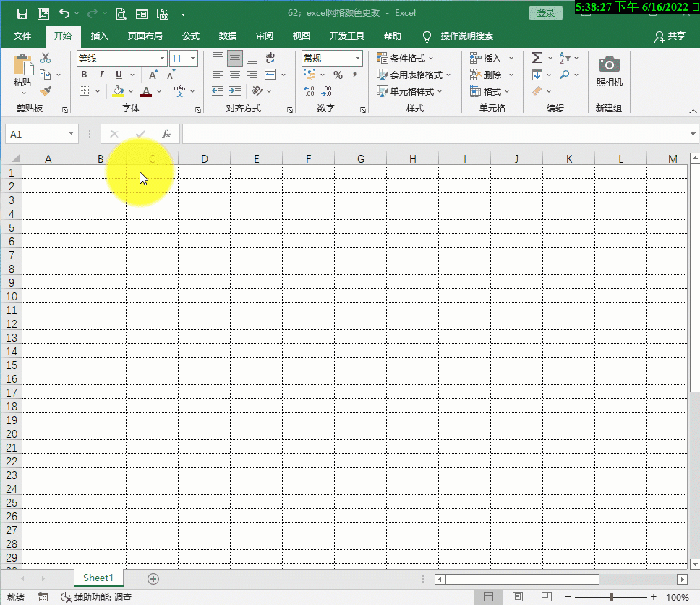Align text to the left
Screen dimensions: 700x605
tap(218, 75)
